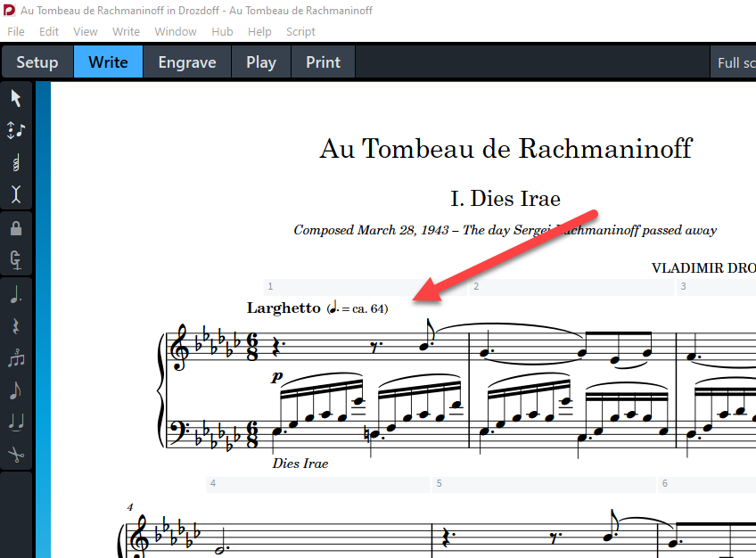Switch to Engrave mode
756x558 pixels.
(x=187, y=62)
